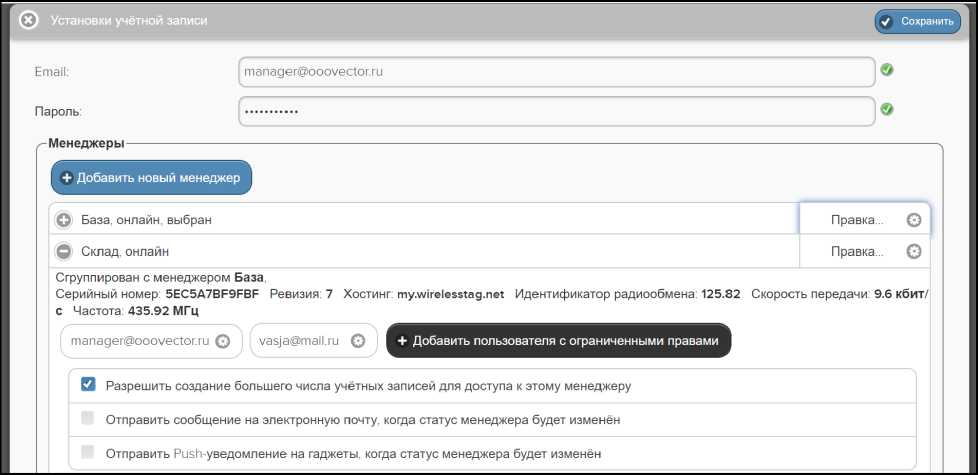978x475 pixels.
Task: Click serial number 5EC5A7BF9FBF
Action: tap(212, 294)
